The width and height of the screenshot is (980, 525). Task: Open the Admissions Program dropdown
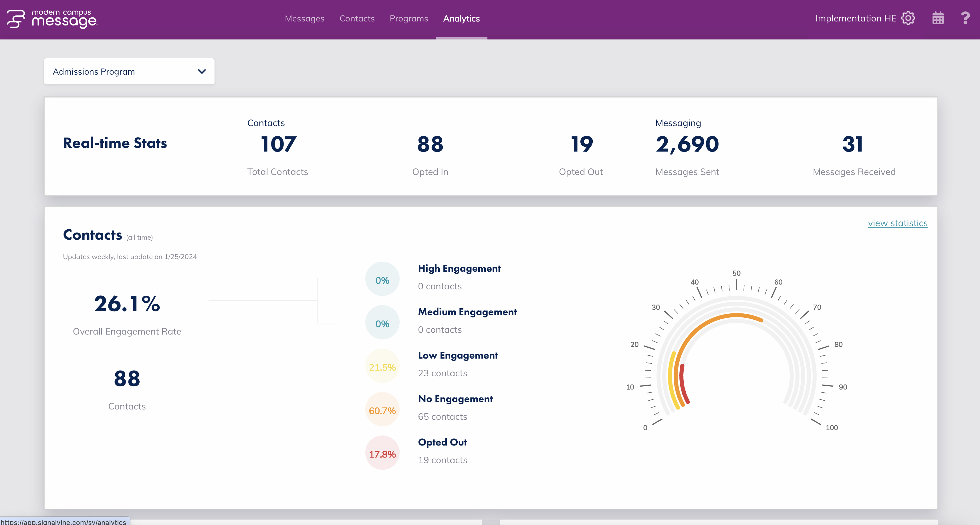(x=129, y=71)
